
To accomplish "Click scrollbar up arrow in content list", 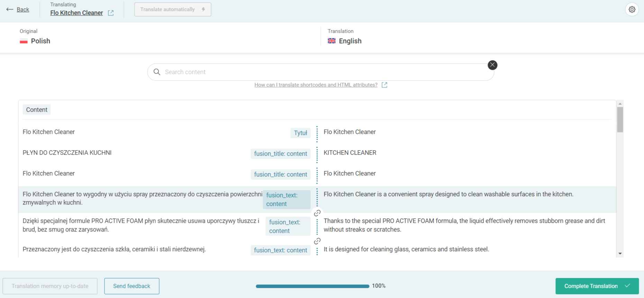I will 620,103.
